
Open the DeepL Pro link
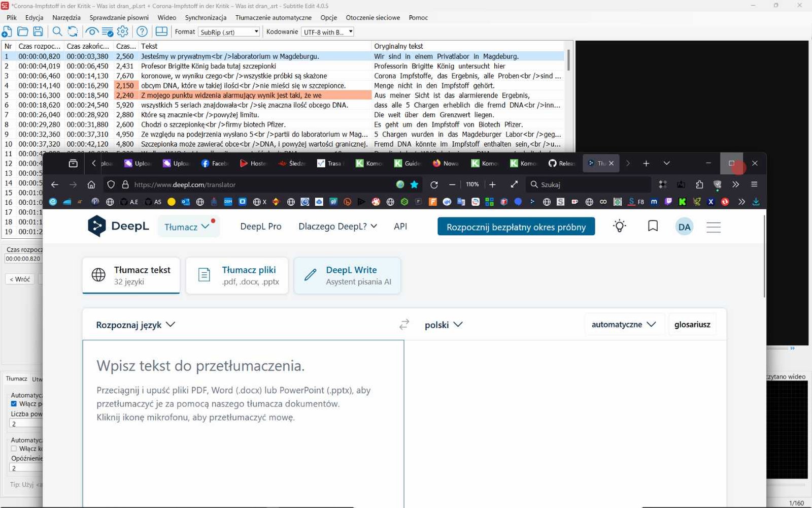261,226
